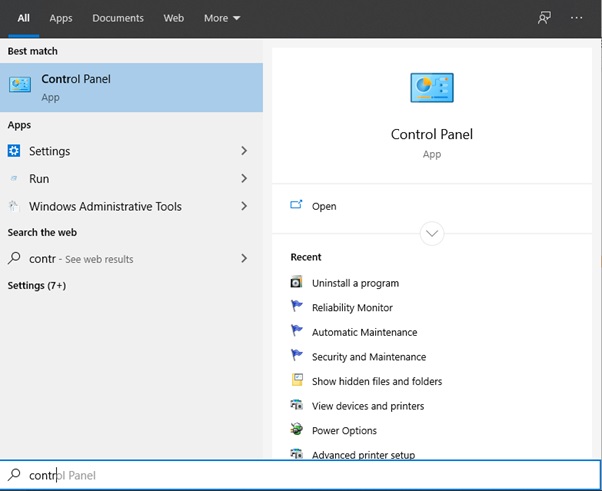Expand the circular chevron below Open

point(432,233)
